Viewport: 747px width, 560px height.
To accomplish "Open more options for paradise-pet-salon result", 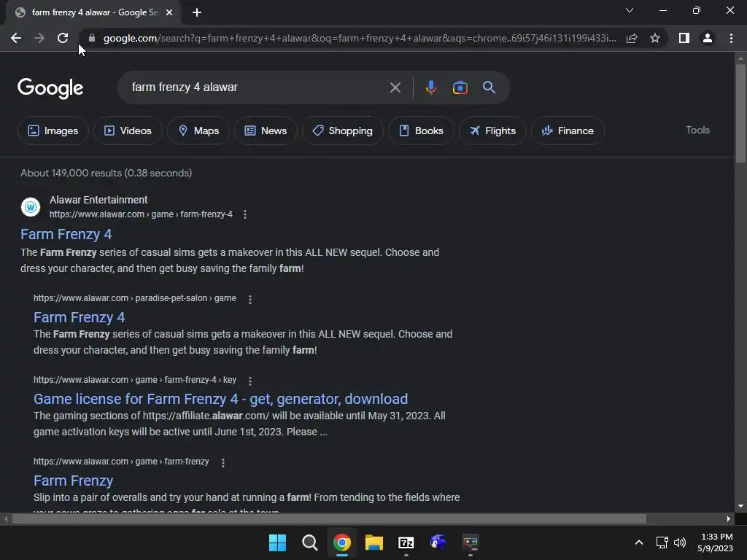I will [250, 299].
